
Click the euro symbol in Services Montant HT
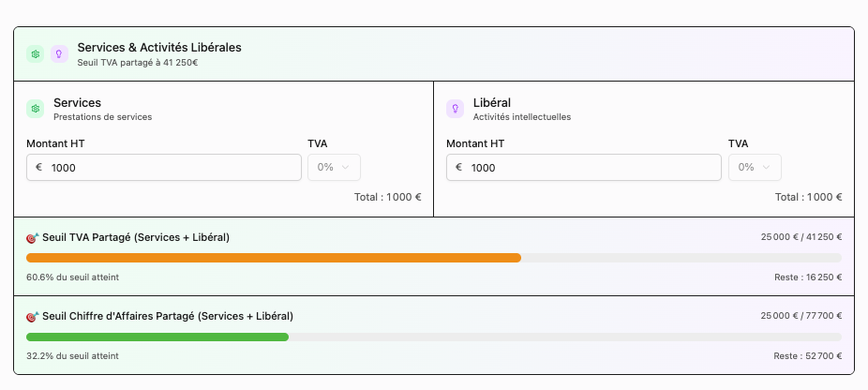click(x=38, y=168)
